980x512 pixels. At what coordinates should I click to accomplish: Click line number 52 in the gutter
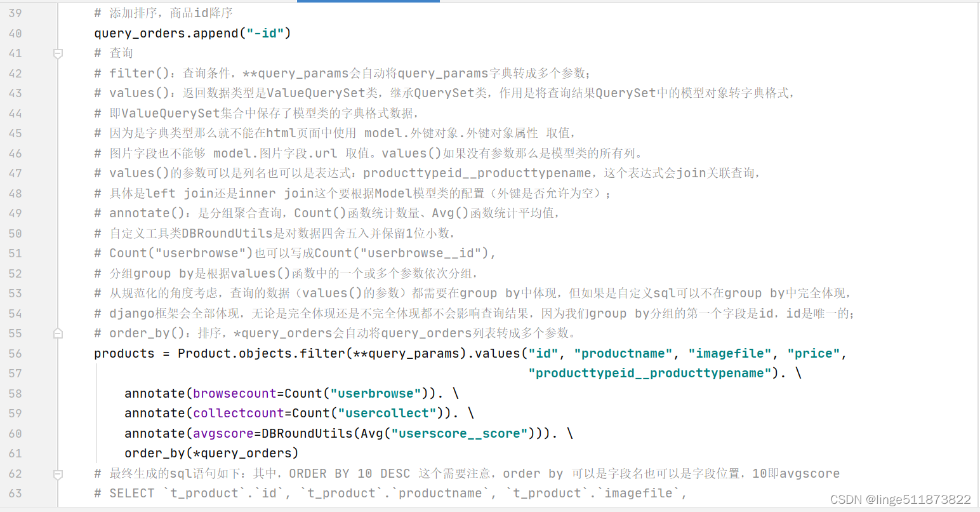pos(15,273)
